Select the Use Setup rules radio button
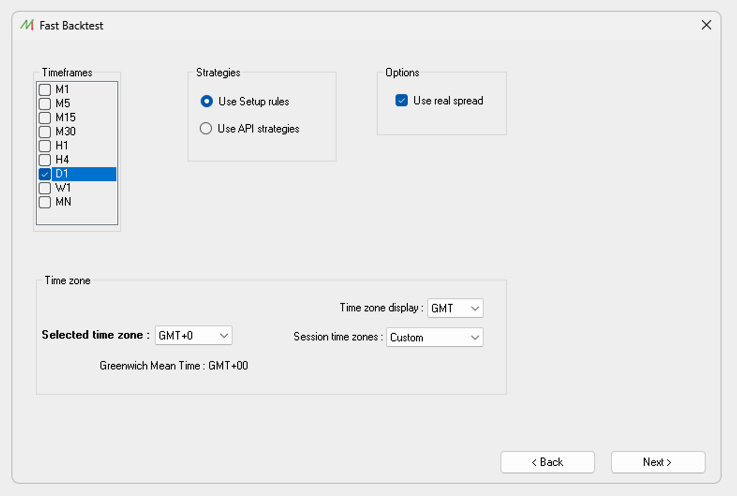Image resolution: width=737 pixels, height=496 pixels. click(206, 101)
